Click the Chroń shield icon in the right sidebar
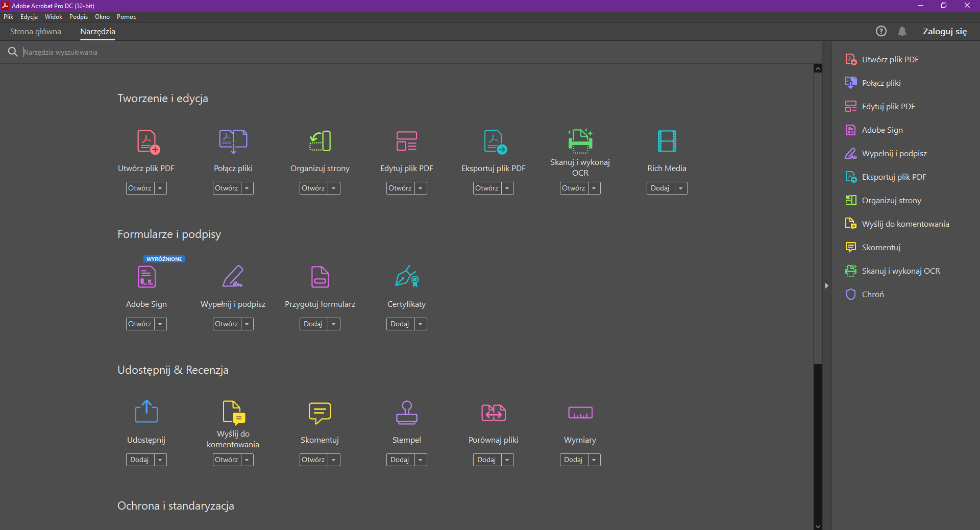 click(851, 294)
